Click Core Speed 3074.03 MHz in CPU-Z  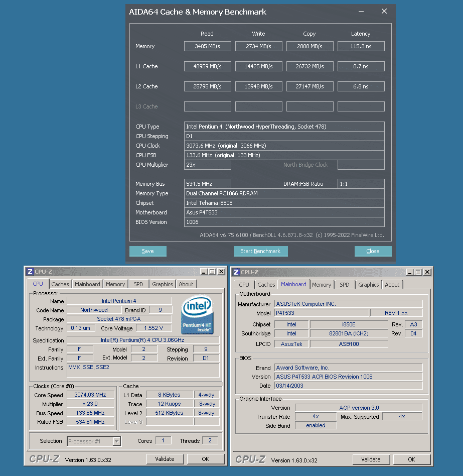90,395
